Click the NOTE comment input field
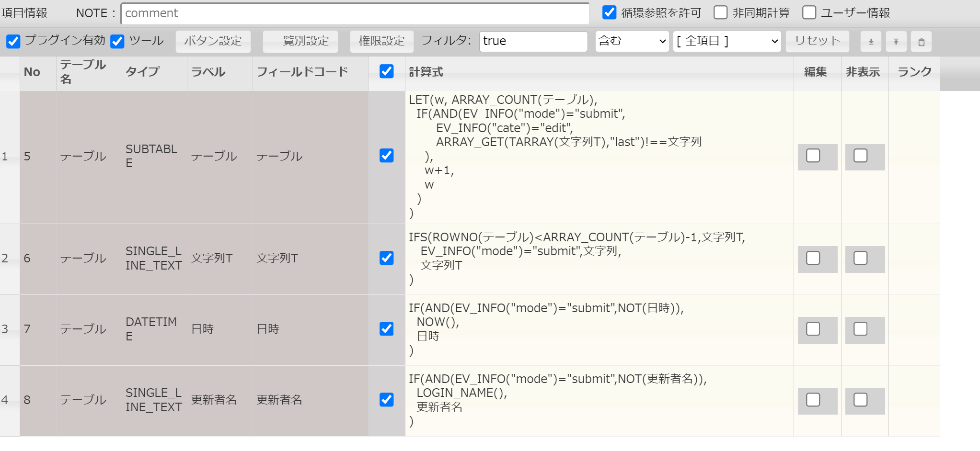980x451 pixels. [x=355, y=13]
